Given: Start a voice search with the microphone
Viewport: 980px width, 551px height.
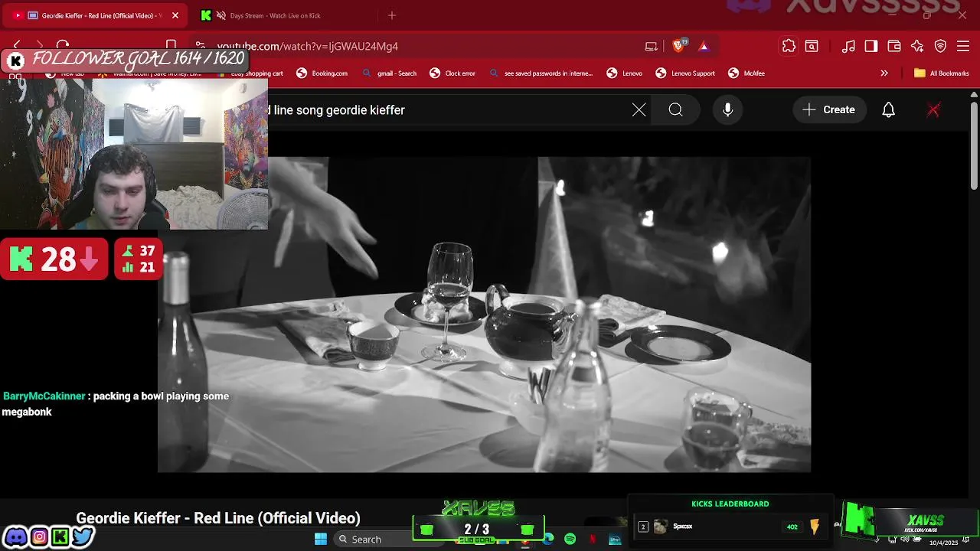Looking at the screenshot, I should pyautogui.click(x=728, y=110).
